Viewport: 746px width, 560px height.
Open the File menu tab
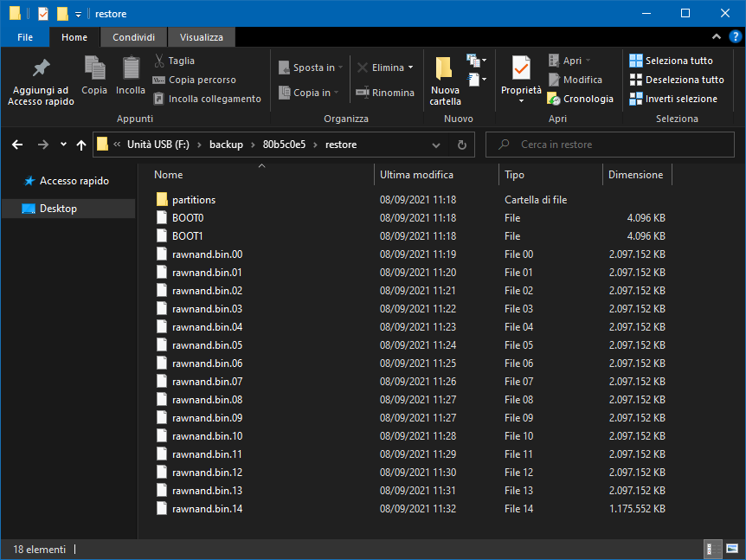tap(25, 37)
